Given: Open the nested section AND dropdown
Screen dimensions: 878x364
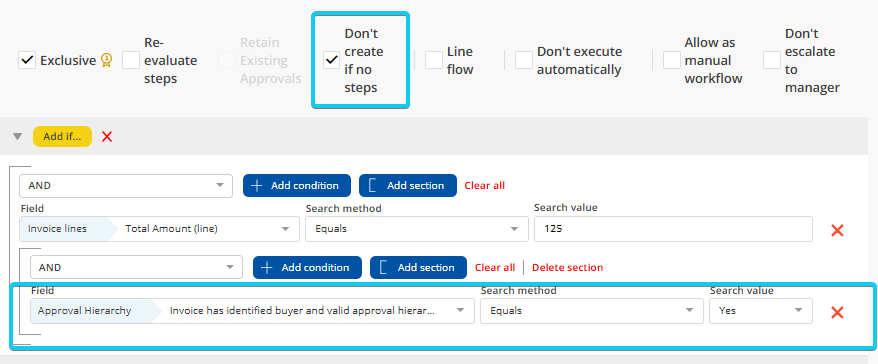Looking at the screenshot, I should [136, 267].
